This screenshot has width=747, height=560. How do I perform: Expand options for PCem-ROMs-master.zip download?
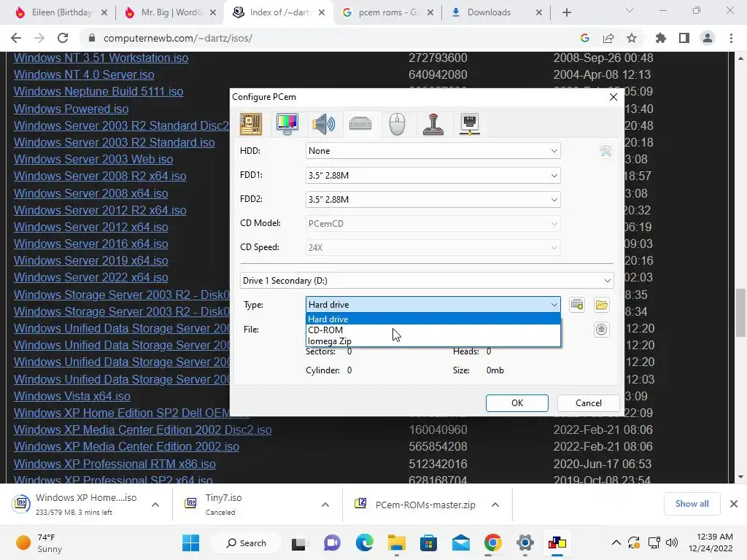pos(495,505)
